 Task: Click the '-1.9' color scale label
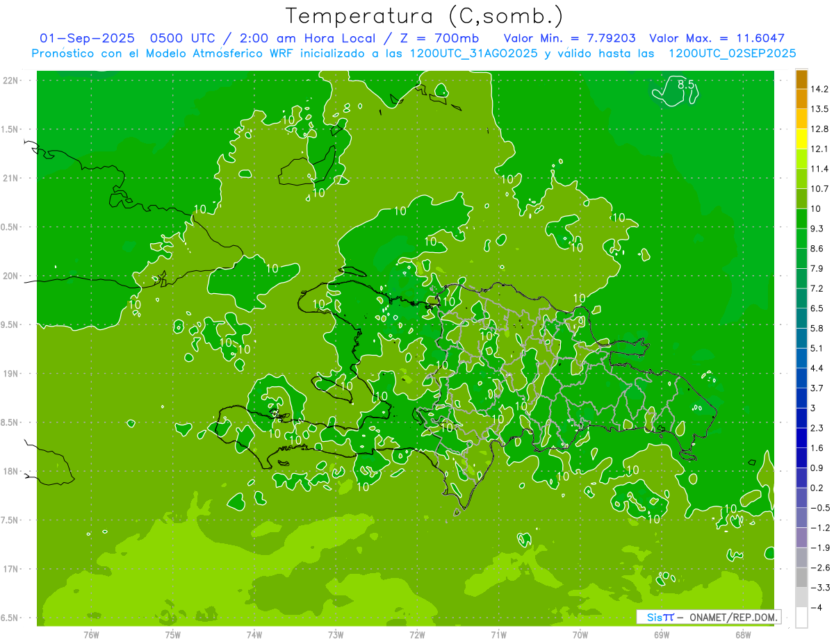(820, 548)
